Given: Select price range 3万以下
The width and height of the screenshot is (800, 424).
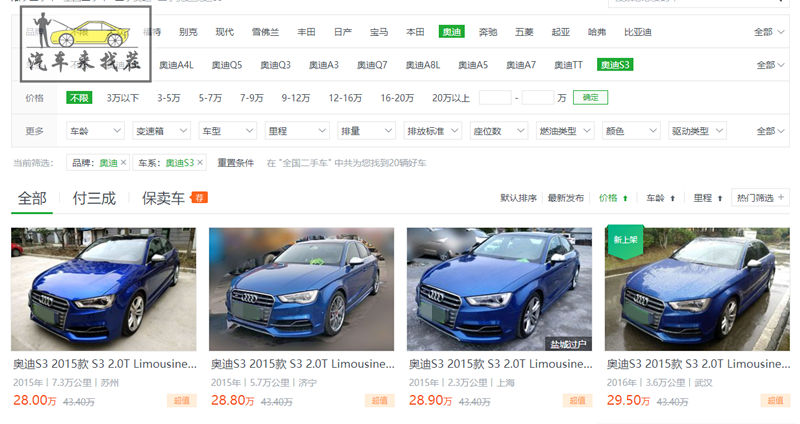Looking at the screenshot, I should tap(122, 98).
